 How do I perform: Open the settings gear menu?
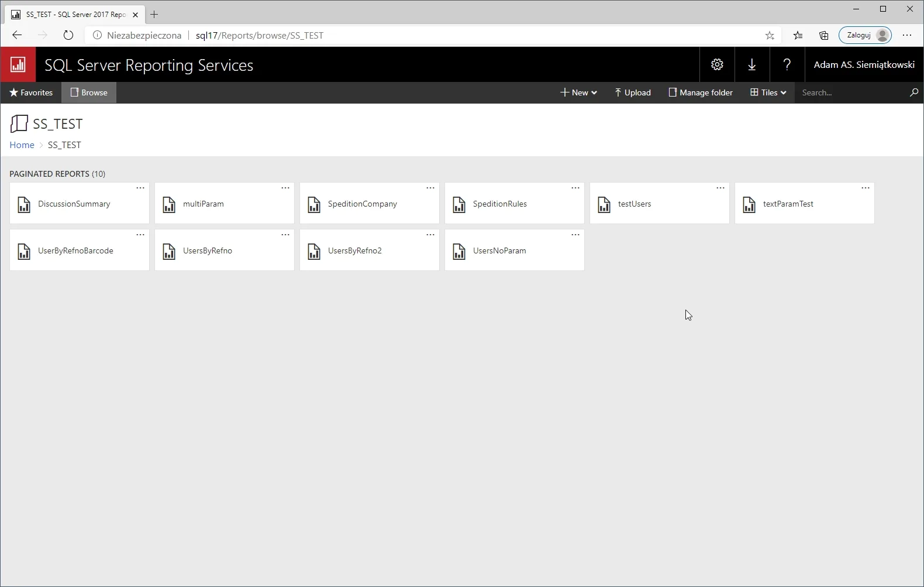tap(717, 64)
